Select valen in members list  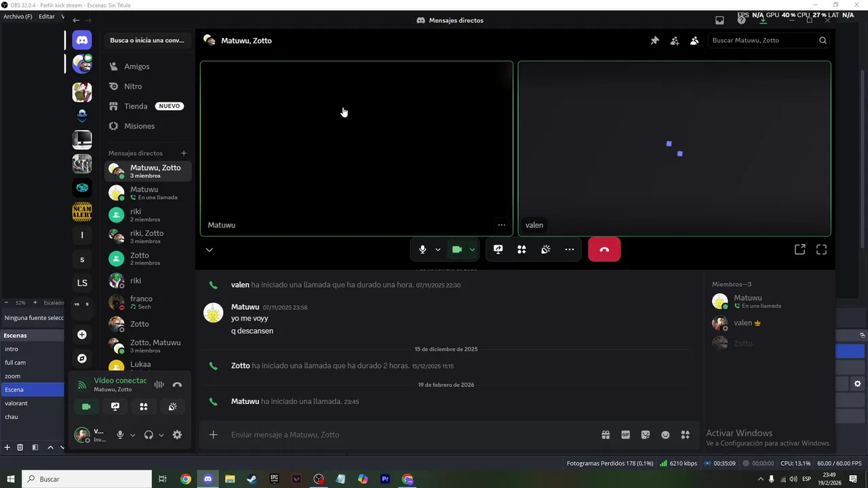pos(768,323)
